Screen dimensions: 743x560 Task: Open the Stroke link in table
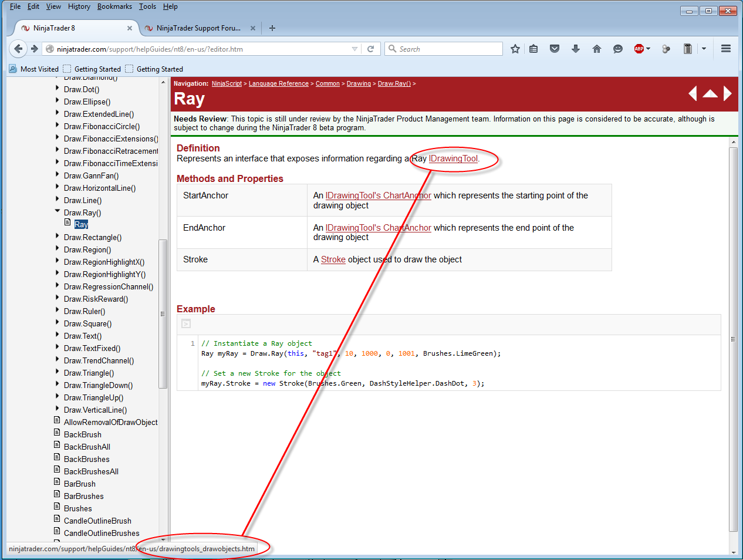[x=333, y=259]
